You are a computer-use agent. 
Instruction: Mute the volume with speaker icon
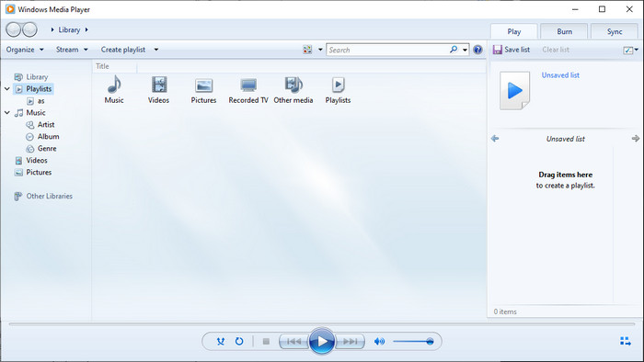click(379, 341)
